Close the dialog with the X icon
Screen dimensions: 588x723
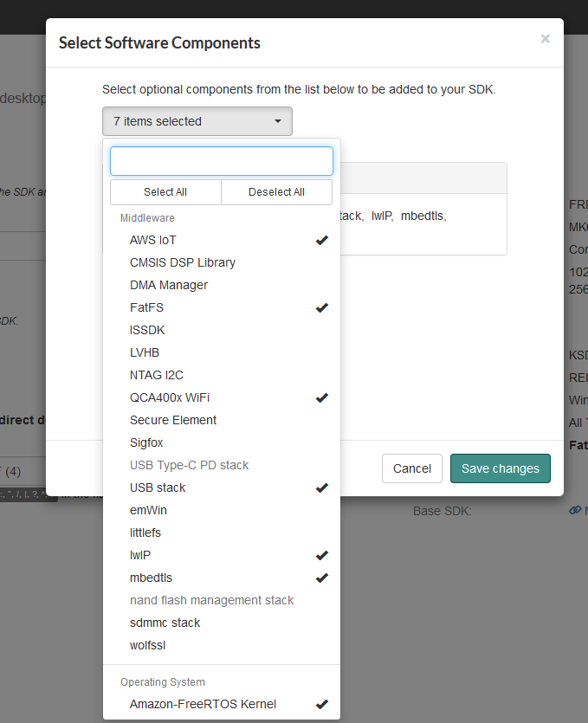click(545, 39)
